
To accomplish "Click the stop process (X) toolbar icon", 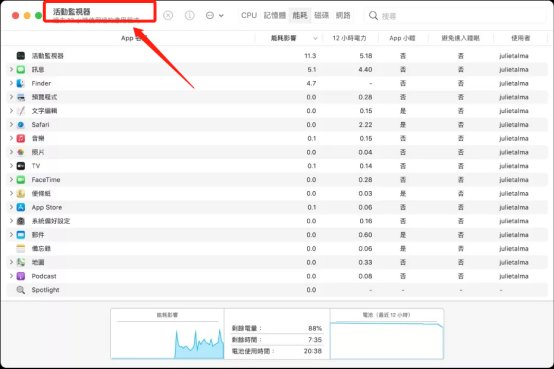I will (168, 16).
